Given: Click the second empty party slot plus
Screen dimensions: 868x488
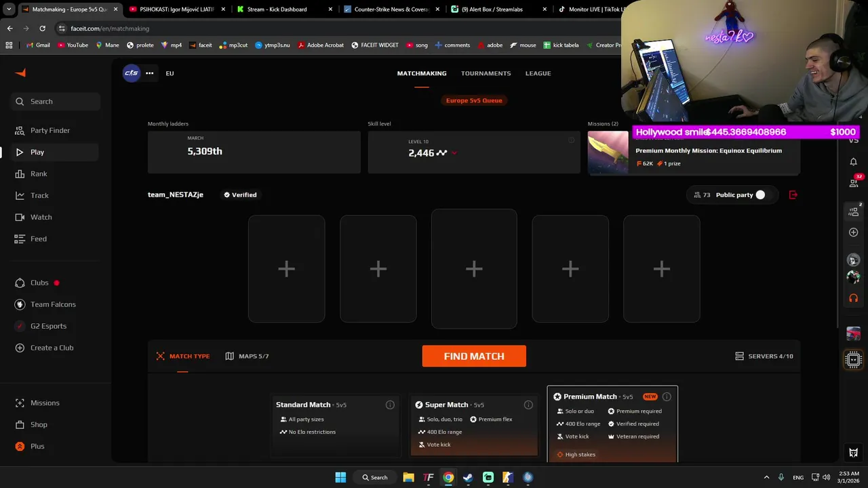Looking at the screenshot, I should coord(378,269).
